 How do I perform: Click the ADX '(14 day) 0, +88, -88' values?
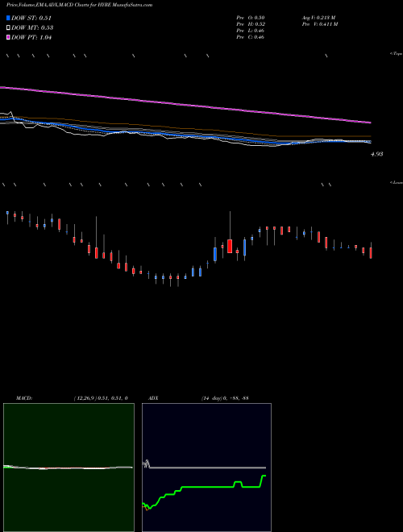pos(225,398)
